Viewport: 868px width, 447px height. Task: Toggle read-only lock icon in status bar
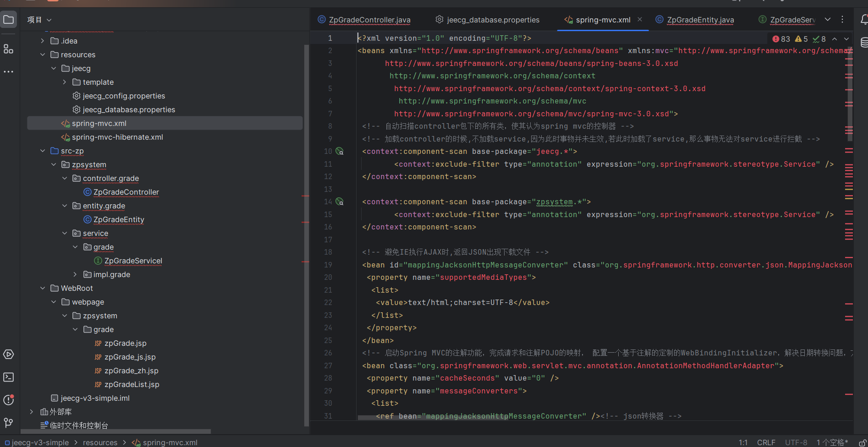[x=863, y=442]
